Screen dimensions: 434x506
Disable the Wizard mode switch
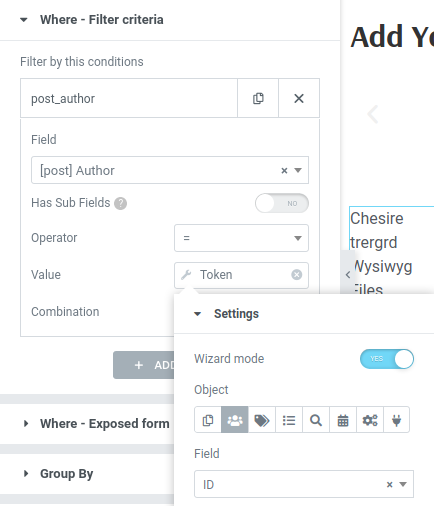[387, 359]
